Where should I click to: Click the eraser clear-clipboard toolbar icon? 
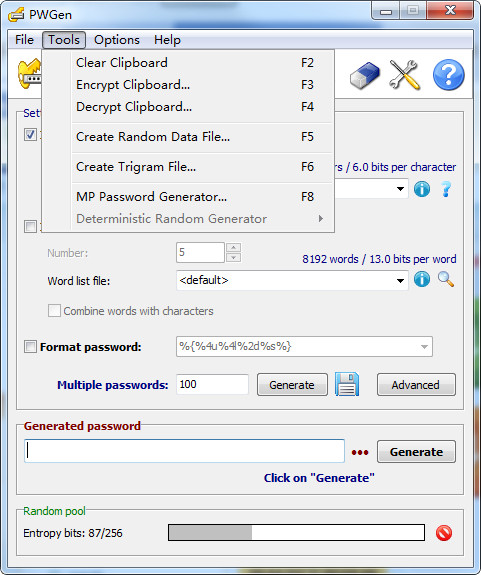tap(364, 76)
